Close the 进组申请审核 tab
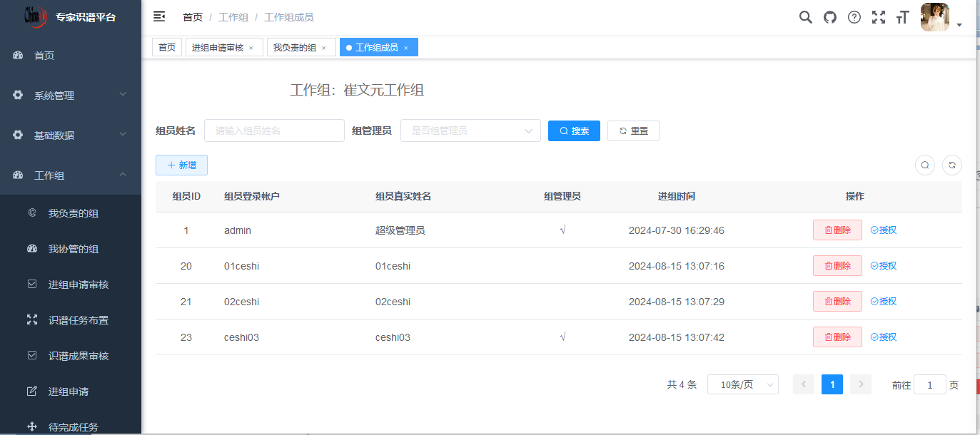This screenshot has height=435, width=980. [x=251, y=48]
